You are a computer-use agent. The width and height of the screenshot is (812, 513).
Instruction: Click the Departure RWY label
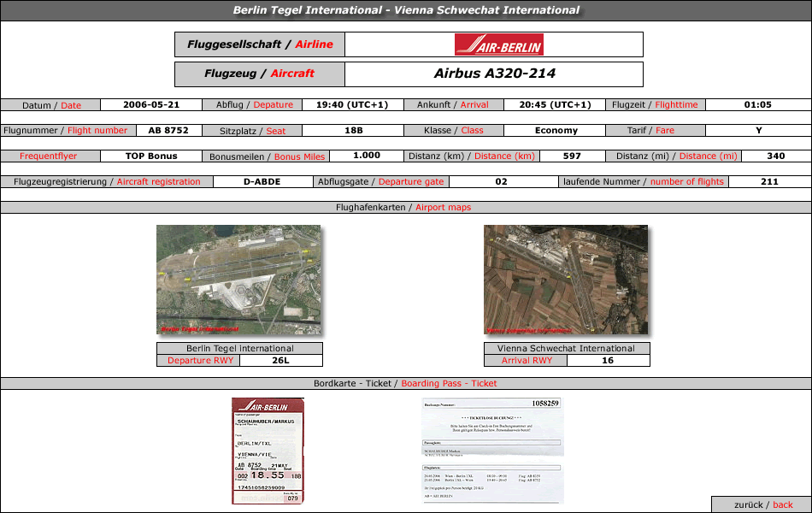point(200,360)
